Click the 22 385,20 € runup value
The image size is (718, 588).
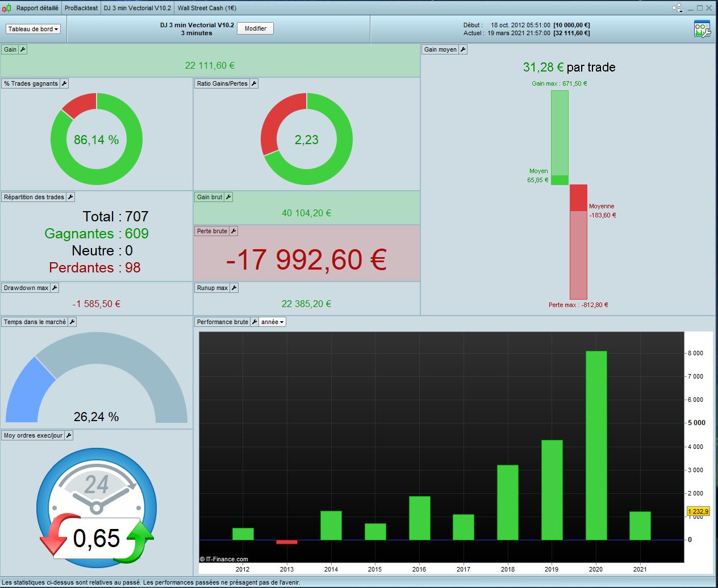tap(306, 304)
